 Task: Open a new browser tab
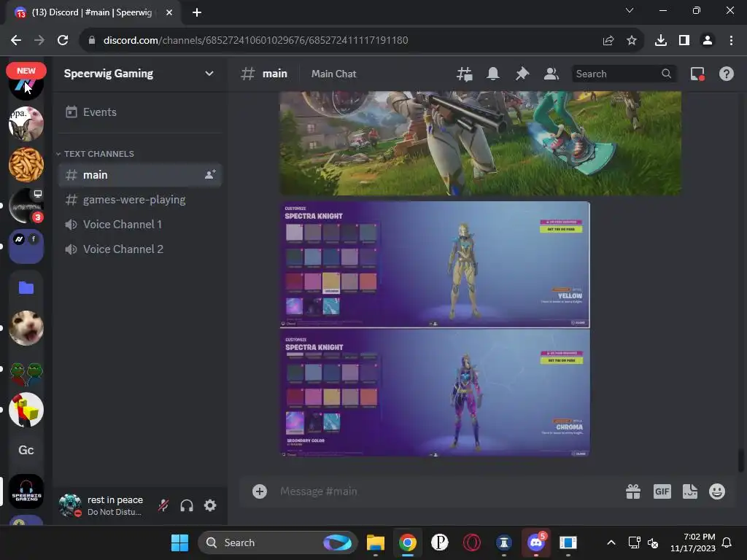197,12
